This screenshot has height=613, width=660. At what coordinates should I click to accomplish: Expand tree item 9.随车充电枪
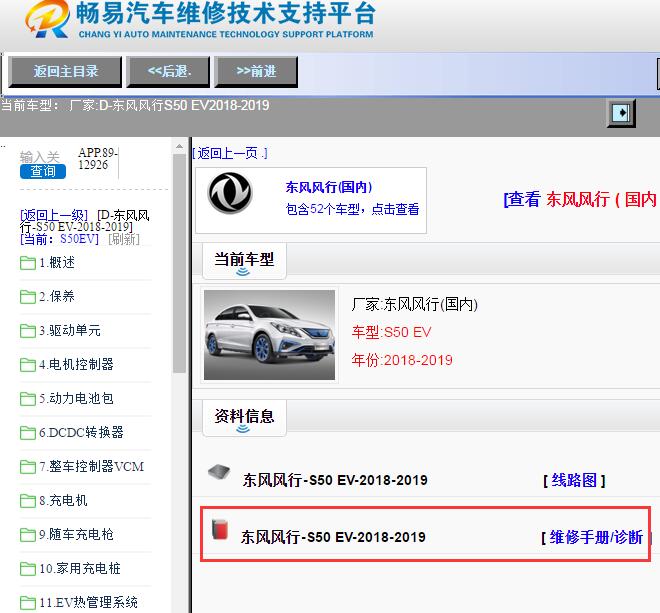(77, 535)
